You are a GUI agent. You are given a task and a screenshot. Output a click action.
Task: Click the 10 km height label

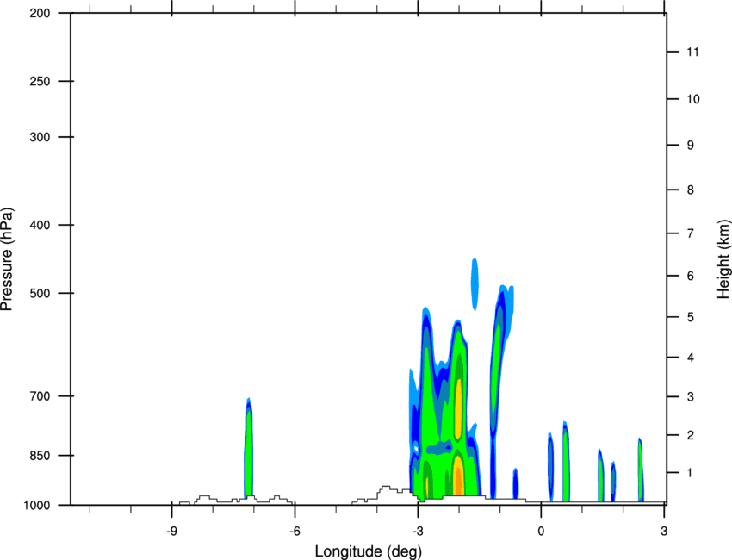pos(692,99)
